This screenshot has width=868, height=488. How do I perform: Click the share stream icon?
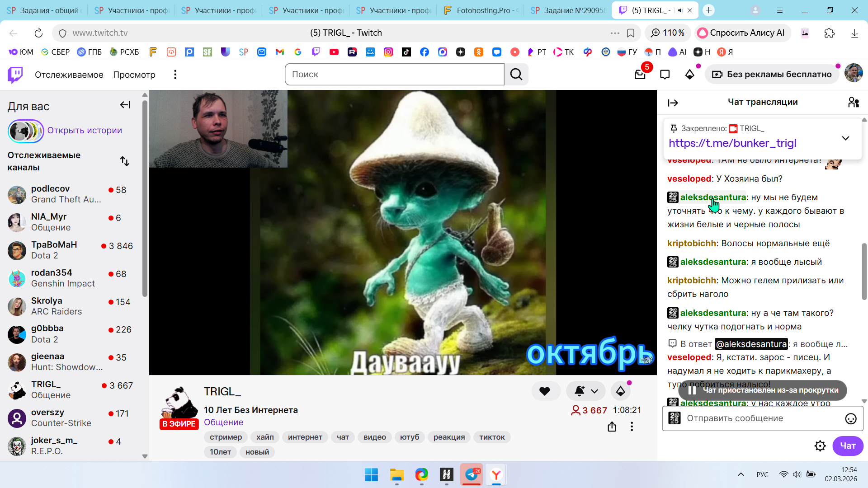click(612, 427)
